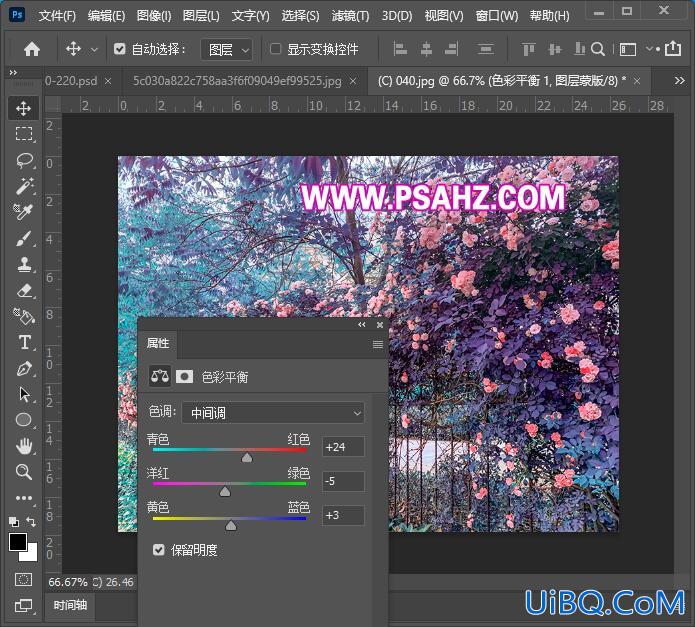
Task: Select the Eraser tool
Action: point(23,291)
